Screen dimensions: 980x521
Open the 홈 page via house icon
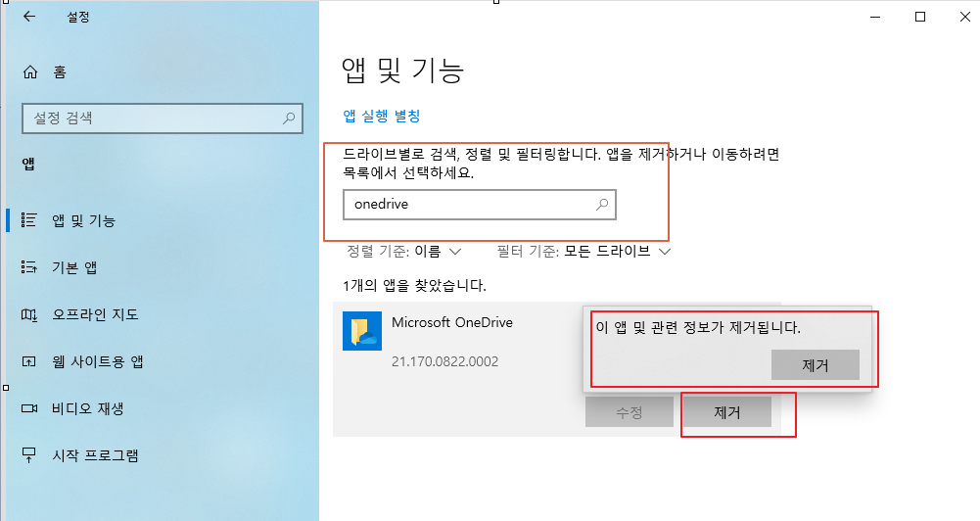pyautogui.click(x=30, y=72)
